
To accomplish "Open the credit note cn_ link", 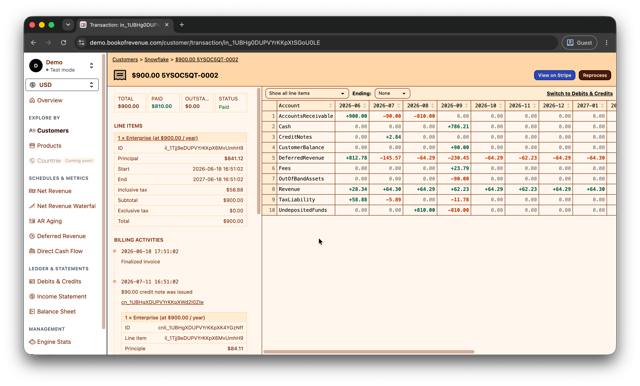I will (x=162, y=302).
